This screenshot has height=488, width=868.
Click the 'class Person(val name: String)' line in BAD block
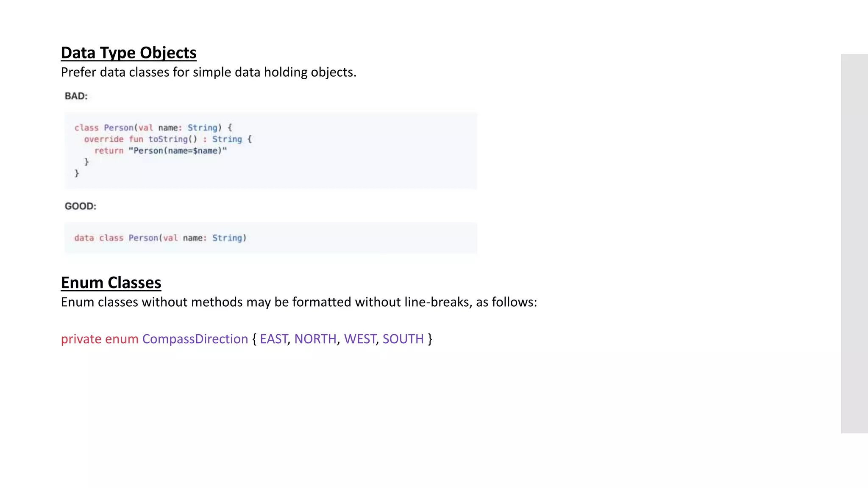click(x=153, y=128)
